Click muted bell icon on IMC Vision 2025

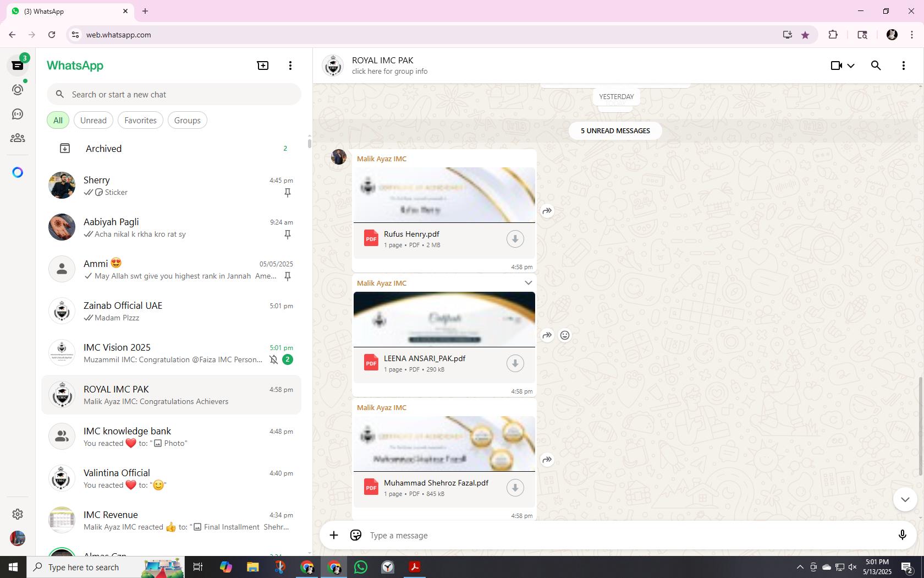coord(273,359)
